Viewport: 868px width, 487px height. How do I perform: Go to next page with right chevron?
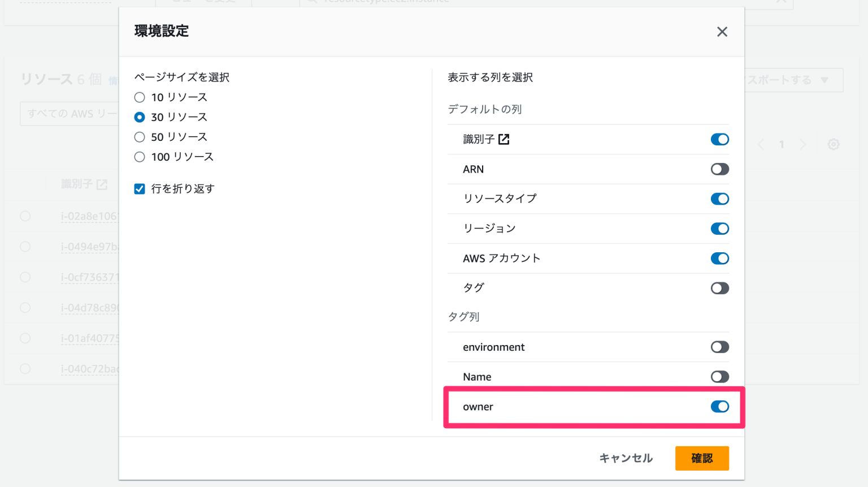click(802, 145)
